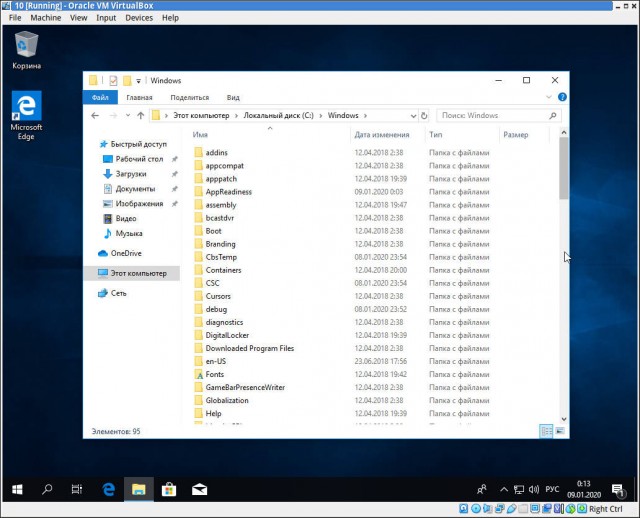The width and height of the screenshot is (640, 518).
Task: Open the recent locations dropdown arrow
Action: (128, 116)
